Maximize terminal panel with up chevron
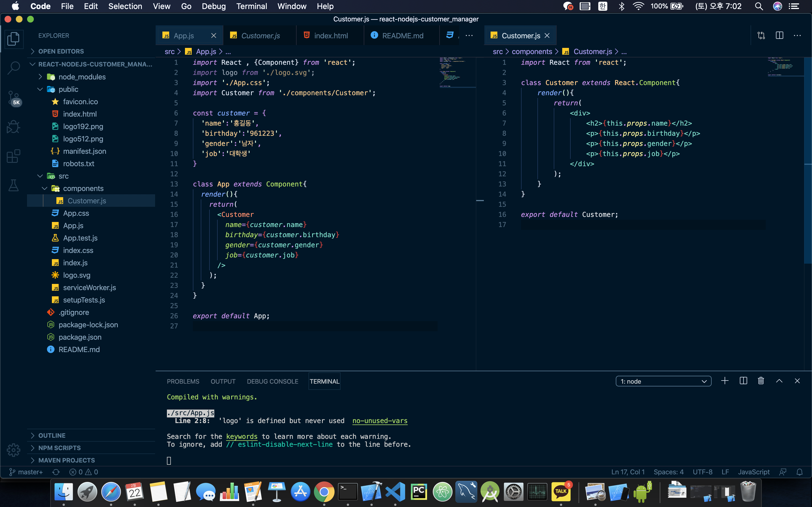Image resolution: width=812 pixels, height=507 pixels. pos(779,381)
